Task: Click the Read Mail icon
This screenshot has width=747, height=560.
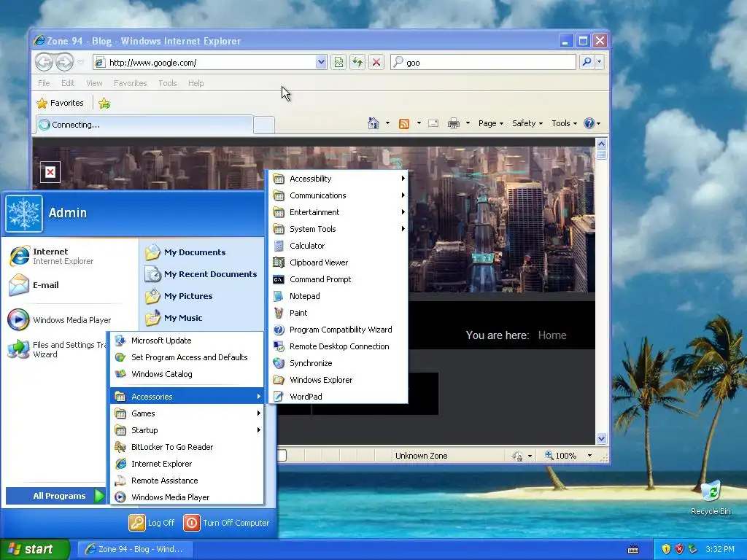Action: click(x=433, y=123)
